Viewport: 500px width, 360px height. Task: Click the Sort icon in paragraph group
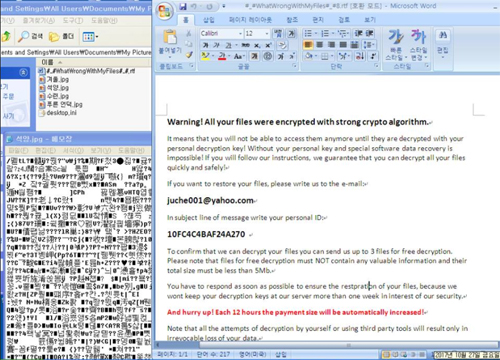click(x=360, y=56)
